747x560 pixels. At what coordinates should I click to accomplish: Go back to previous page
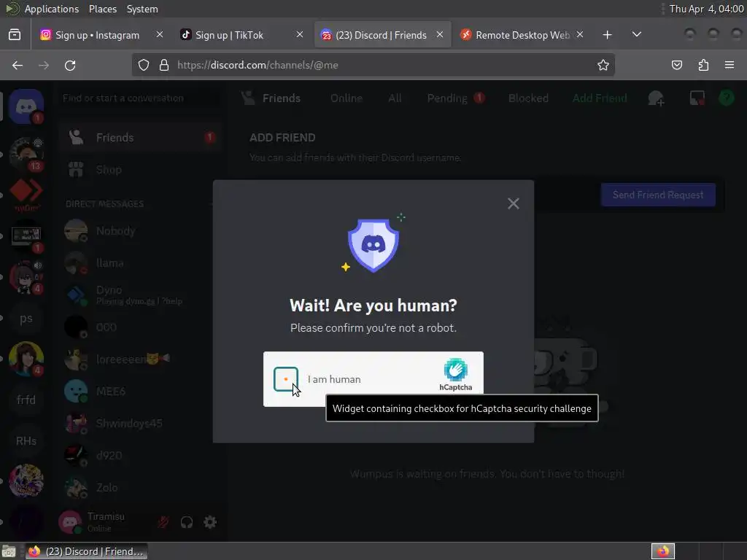pos(18,65)
